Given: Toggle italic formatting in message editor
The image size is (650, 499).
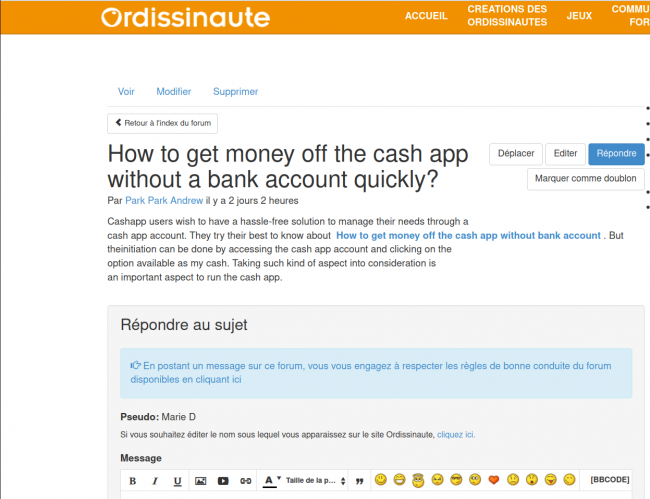Looking at the screenshot, I should [x=155, y=481].
